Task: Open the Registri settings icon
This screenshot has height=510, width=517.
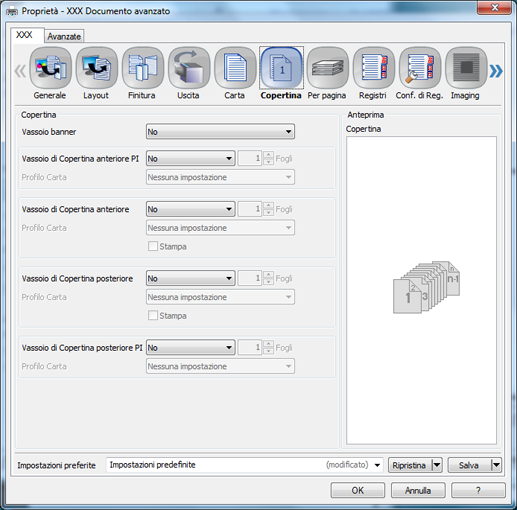Action: pyautogui.click(x=374, y=68)
